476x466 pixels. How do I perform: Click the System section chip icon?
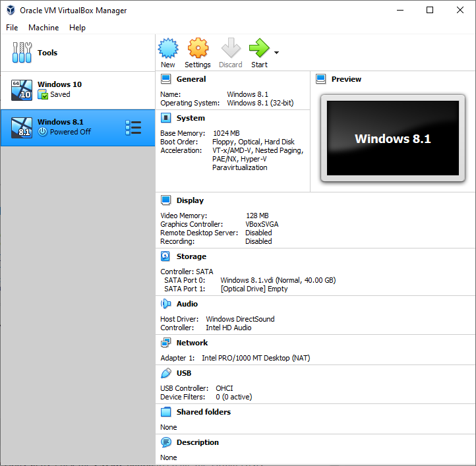click(165, 118)
